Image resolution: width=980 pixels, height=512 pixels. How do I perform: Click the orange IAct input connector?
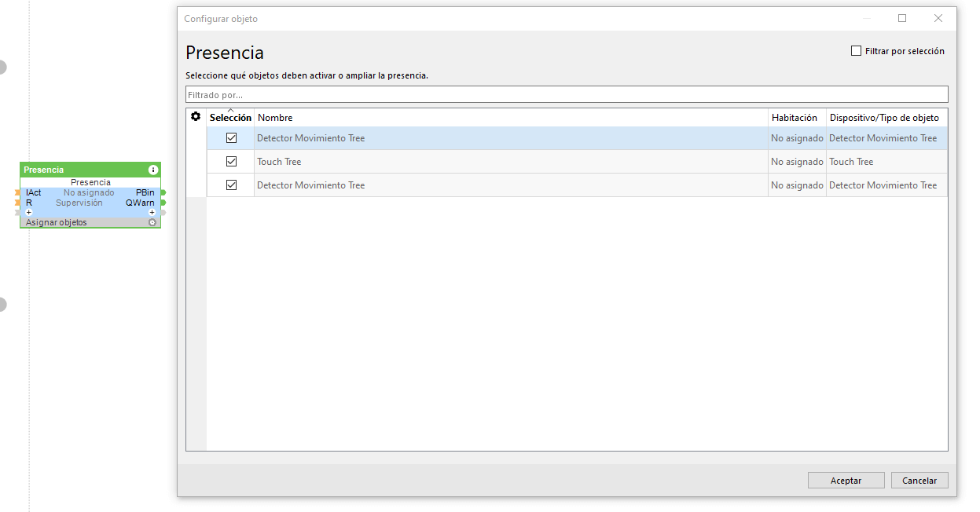tap(17, 192)
